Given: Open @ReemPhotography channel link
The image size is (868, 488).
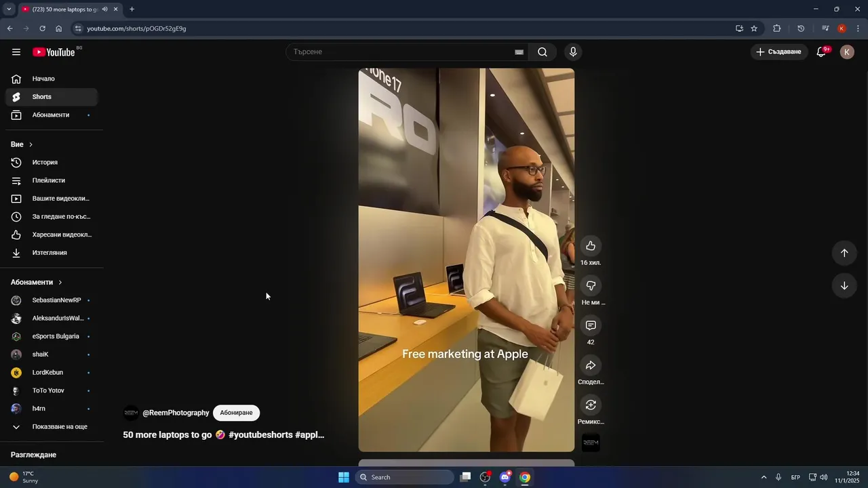Looking at the screenshot, I should pos(176,413).
